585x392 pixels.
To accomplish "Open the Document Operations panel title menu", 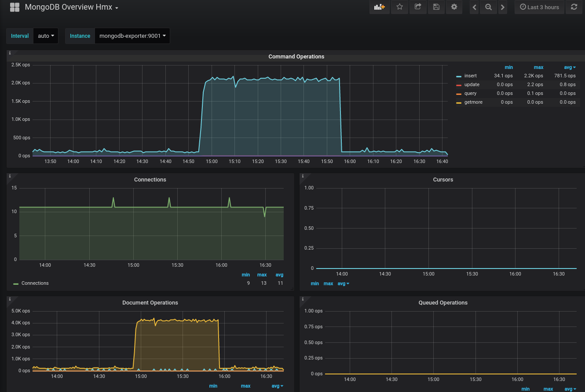I will point(150,303).
